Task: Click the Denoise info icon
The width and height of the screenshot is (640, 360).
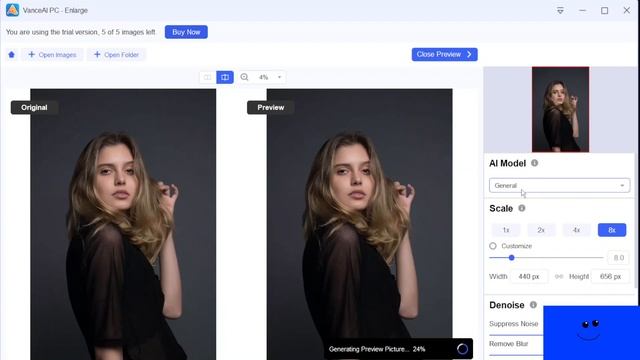Action: tap(533, 305)
